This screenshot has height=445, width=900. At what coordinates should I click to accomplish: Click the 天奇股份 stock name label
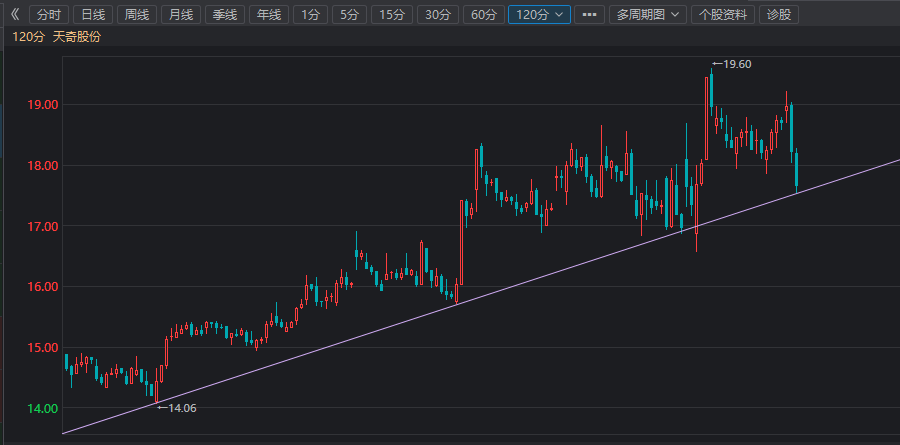(77, 37)
